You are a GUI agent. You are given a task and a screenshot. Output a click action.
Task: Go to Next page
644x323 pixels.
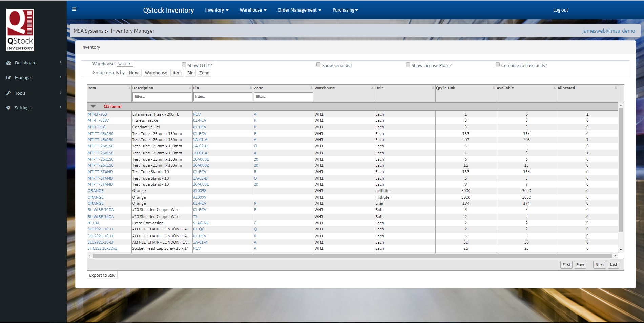[600, 265]
